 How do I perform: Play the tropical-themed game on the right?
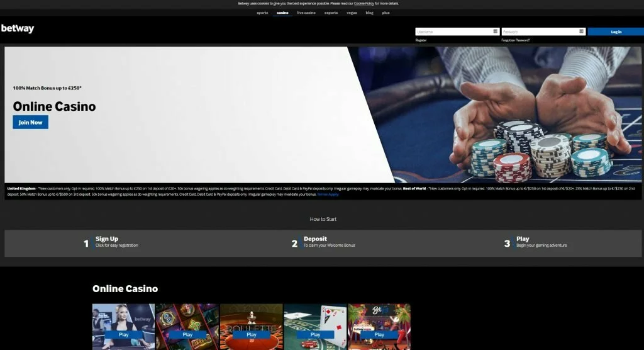pyautogui.click(x=379, y=335)
